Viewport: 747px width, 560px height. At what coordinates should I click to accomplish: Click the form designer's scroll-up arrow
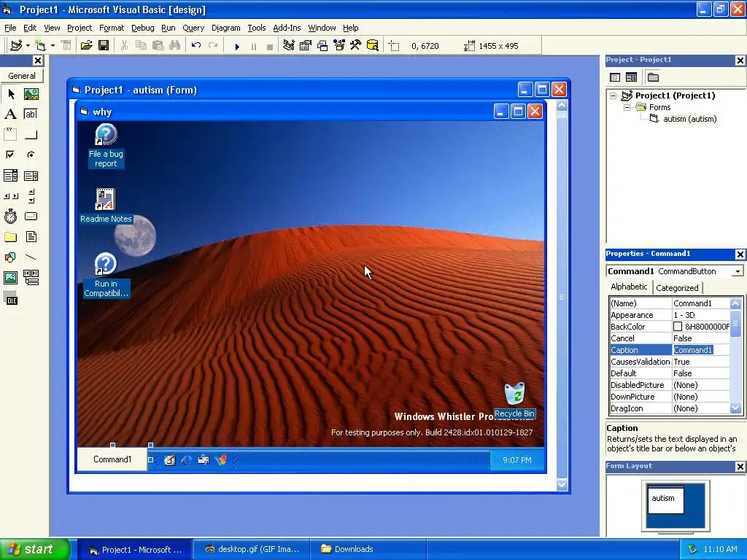562,106
